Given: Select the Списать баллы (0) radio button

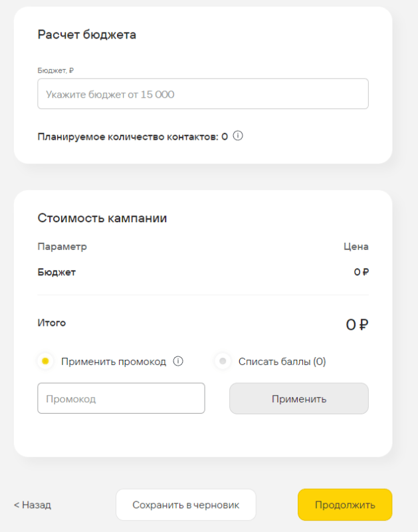Looking at the screenshot, I should (223, 362).
